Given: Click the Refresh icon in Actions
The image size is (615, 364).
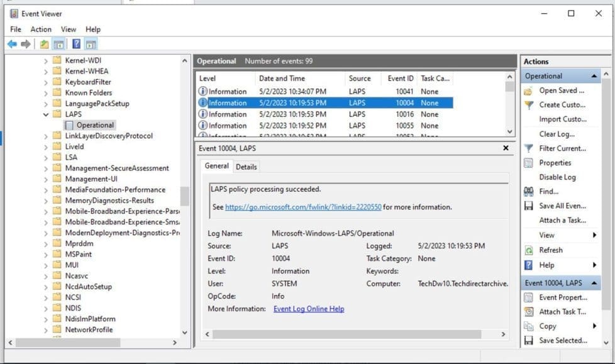Looking at the screenshot, I should pos(529,250).
